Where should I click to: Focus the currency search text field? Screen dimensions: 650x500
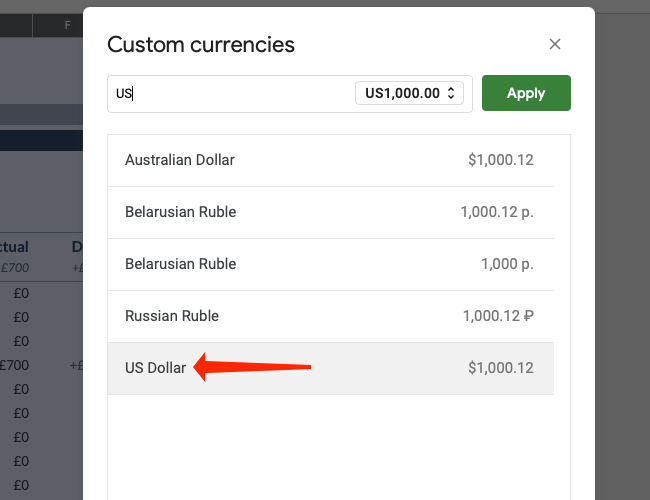click(x=232, y=93)
